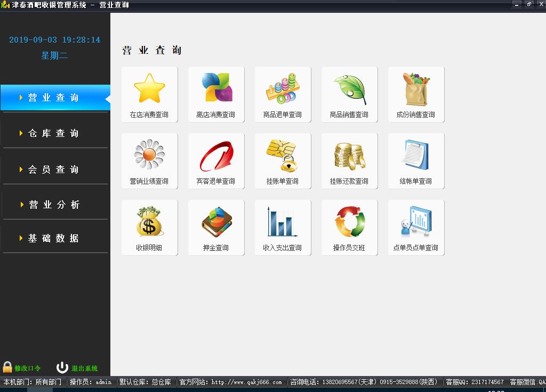The image size is (546, 392).
Task: Click the 押金查询 book chart icon
Action: 216,222
